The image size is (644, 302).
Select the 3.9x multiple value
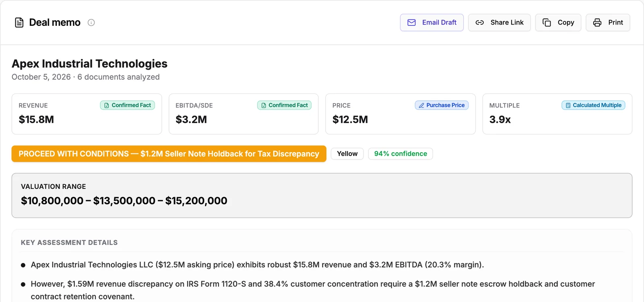(x=500, y=120)
